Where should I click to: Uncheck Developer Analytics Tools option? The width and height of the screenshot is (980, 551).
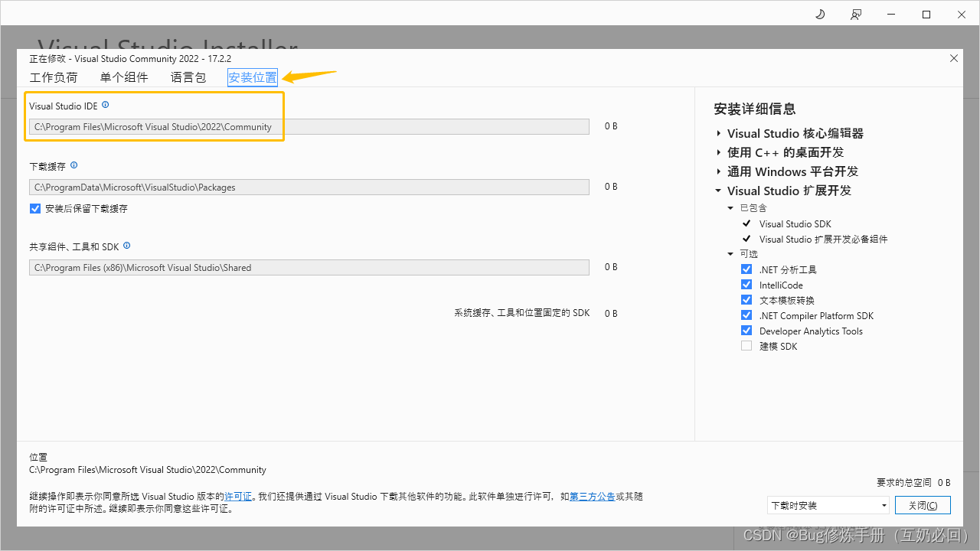[746, 331]
